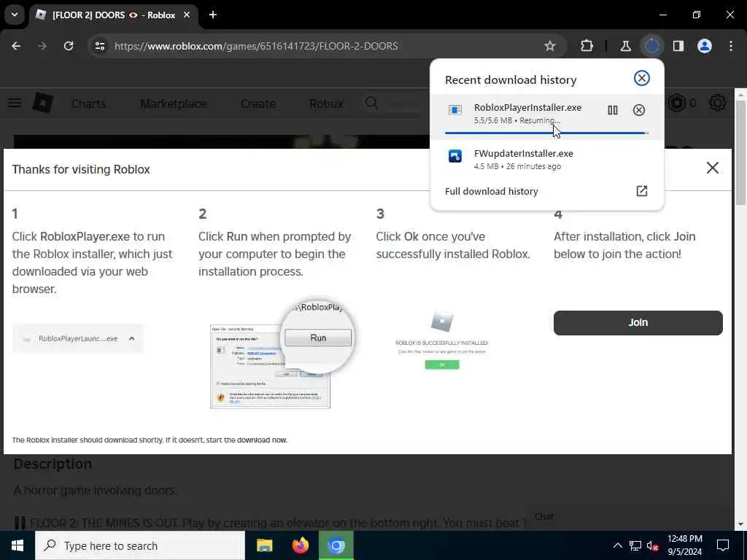
Task: Bookmark this page with star icon
Action: click(550, 46)
